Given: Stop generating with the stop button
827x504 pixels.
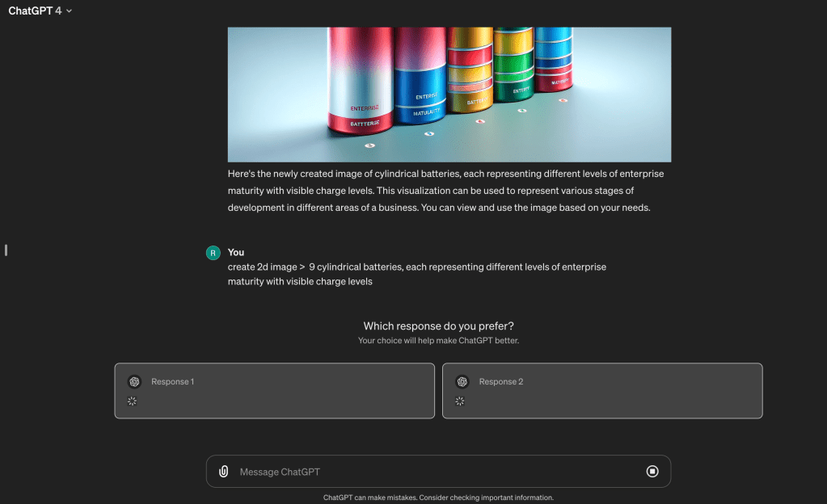Looking at the screenshot, I should pos(652,472).
